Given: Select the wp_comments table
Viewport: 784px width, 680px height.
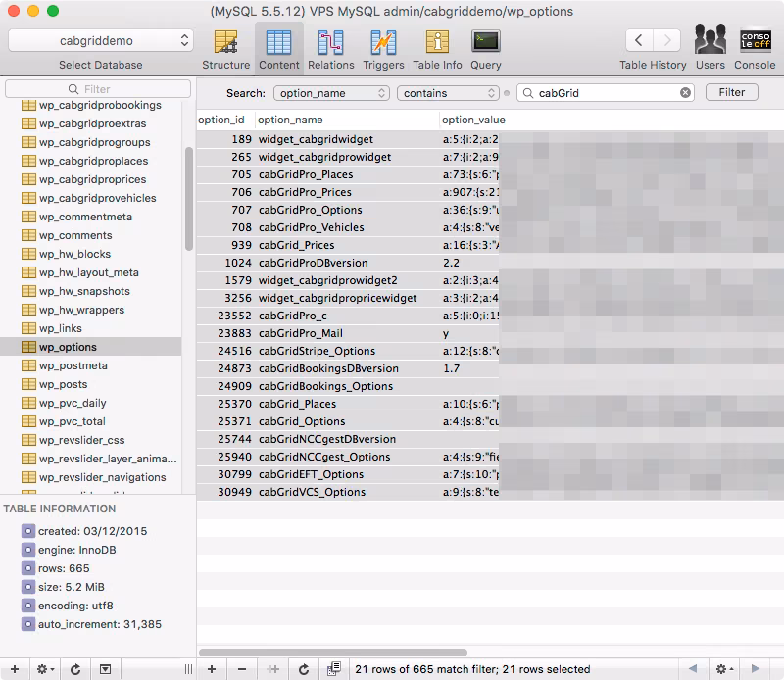Looking at the screenshot, I should (x=90, y=235).
